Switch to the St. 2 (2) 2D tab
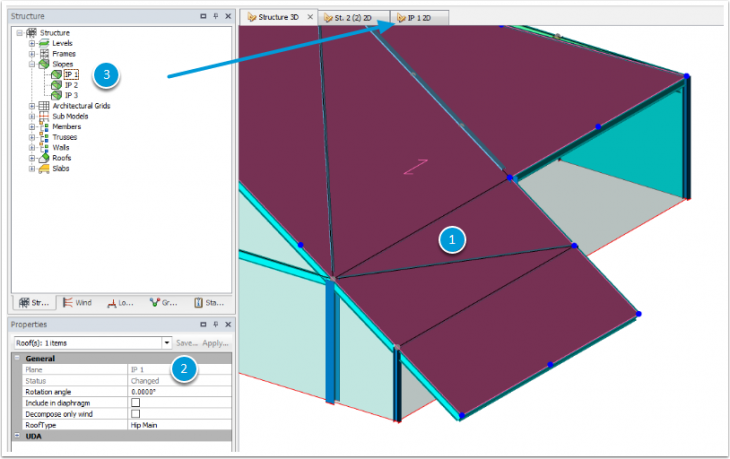Image resolution: width=730 pixels, height=459 pixels. click(350, 18)
